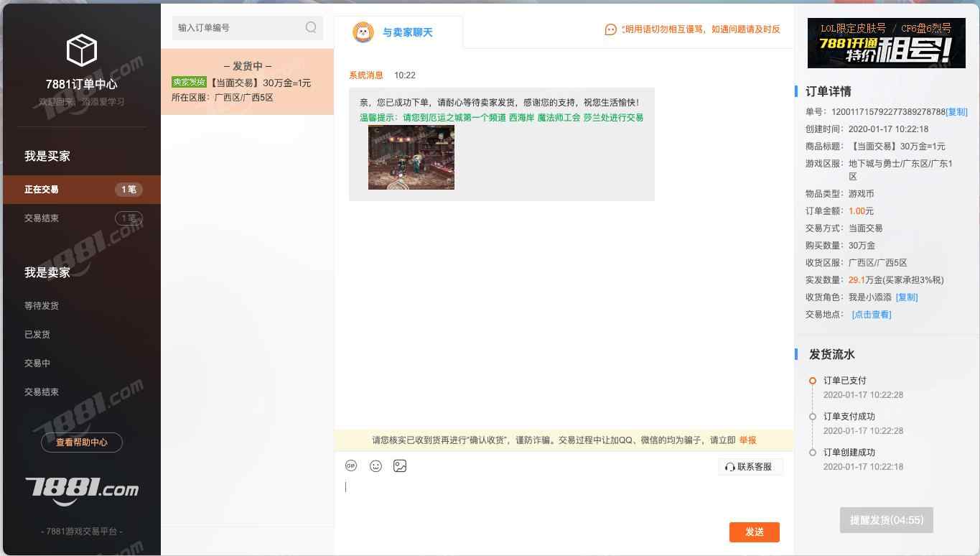Click the 实发数量 29.1万金 value

(896, 280)
